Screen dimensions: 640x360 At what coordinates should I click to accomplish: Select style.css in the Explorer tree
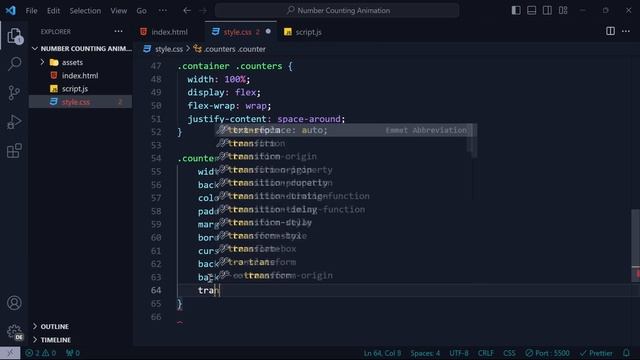pyautogui.click(x=80, y=102)
